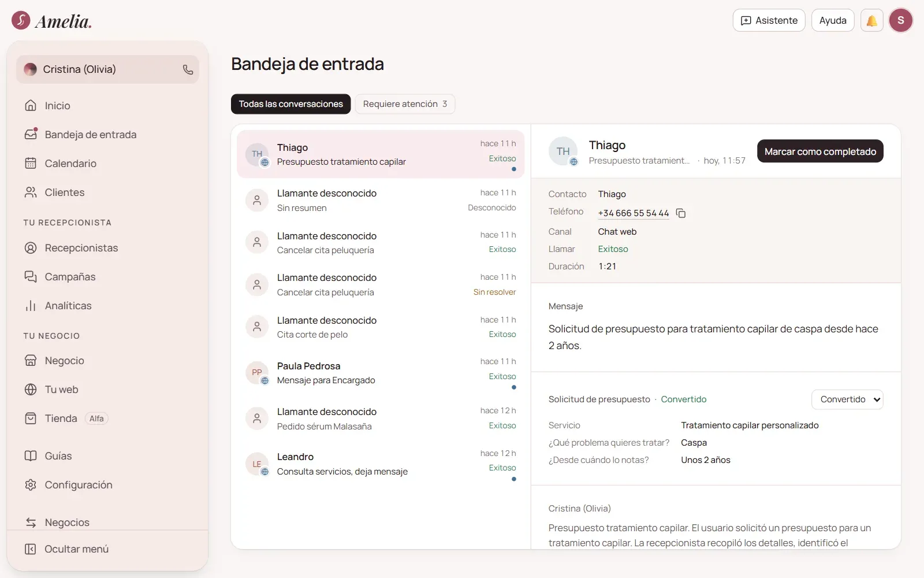Viewport: 924px width, 578px height.
Task: Open the notifications bell
Action: point(872,20)
